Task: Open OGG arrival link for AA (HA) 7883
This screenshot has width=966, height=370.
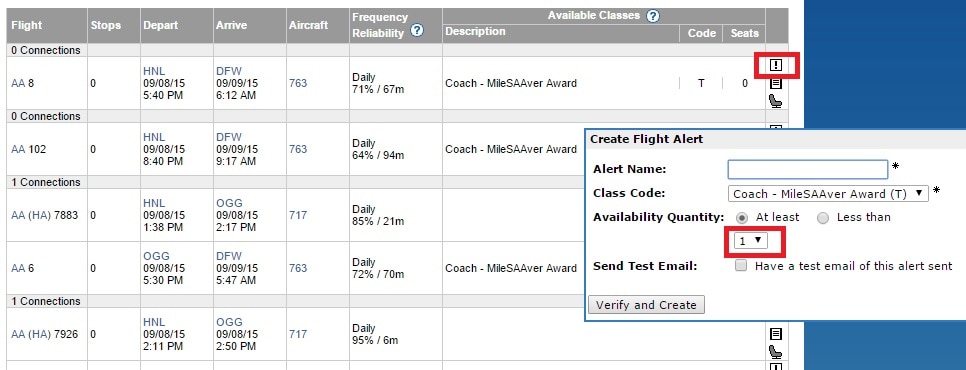Action: coord(229,203)
